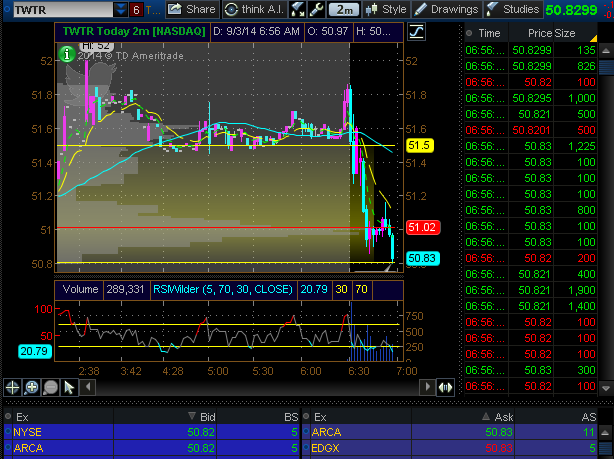Click the AS column header
This screenshot has height=459, width=614.
[x=589, y=417]
